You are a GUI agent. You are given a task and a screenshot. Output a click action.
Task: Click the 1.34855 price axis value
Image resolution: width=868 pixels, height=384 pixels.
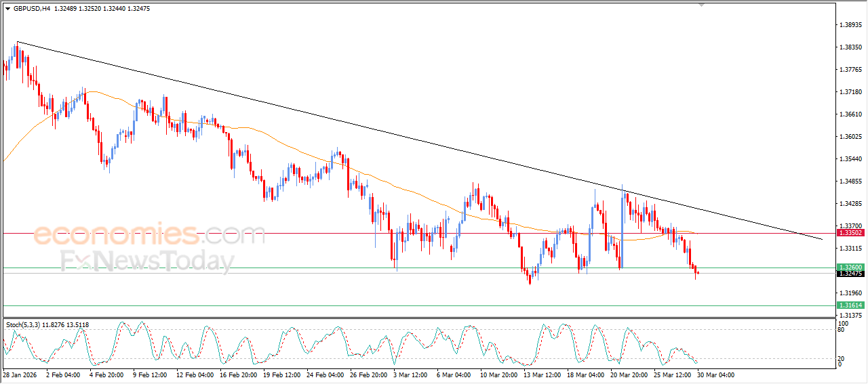850,182
